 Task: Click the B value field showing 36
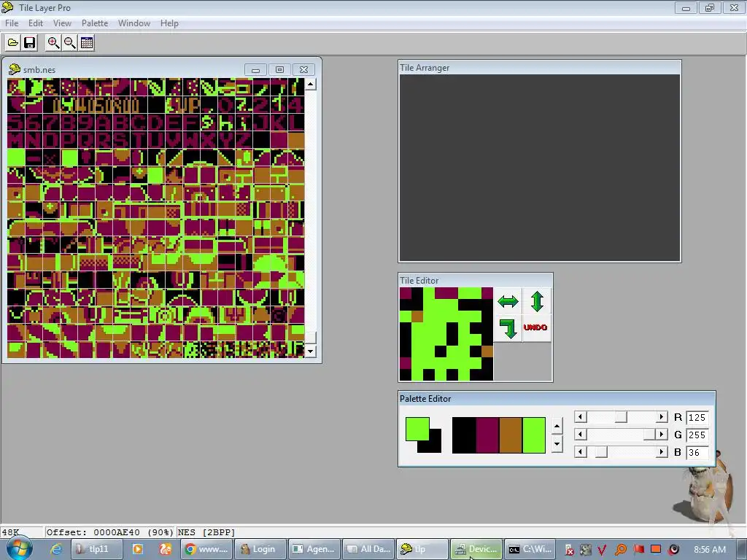697,452
